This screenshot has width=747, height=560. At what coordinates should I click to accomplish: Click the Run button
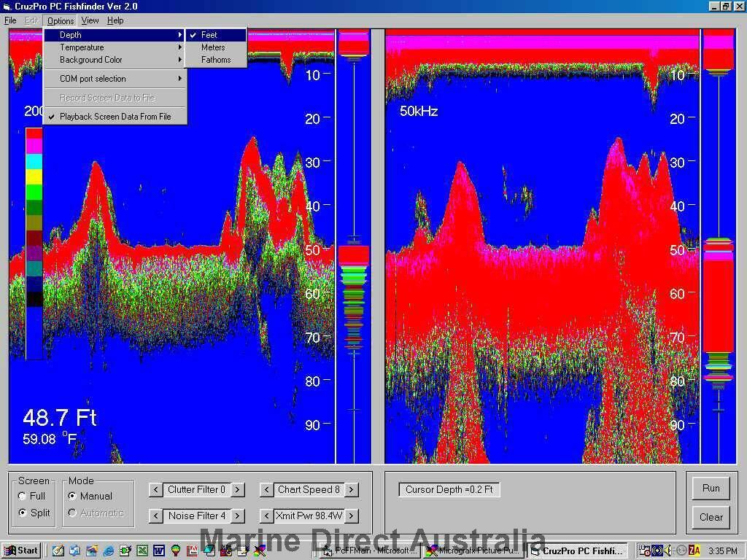(x=711, y=488)
